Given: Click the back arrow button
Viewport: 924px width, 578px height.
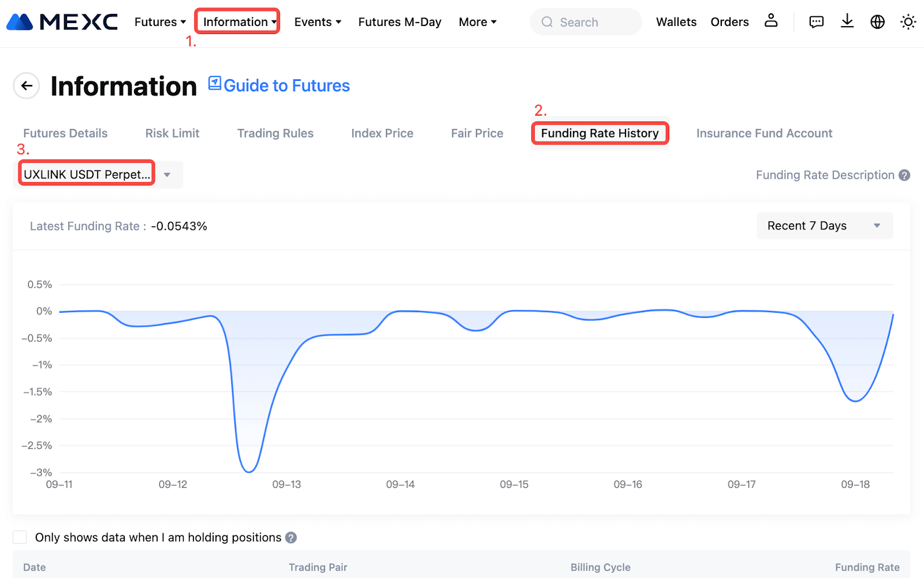Looking at the screenshot, I should (x=27, y=86).
